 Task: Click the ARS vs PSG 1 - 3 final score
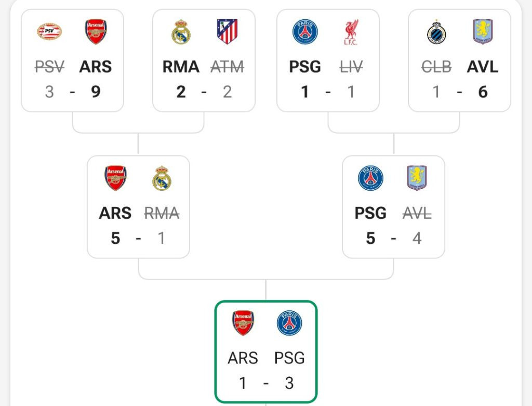click(x=265, y=383)
